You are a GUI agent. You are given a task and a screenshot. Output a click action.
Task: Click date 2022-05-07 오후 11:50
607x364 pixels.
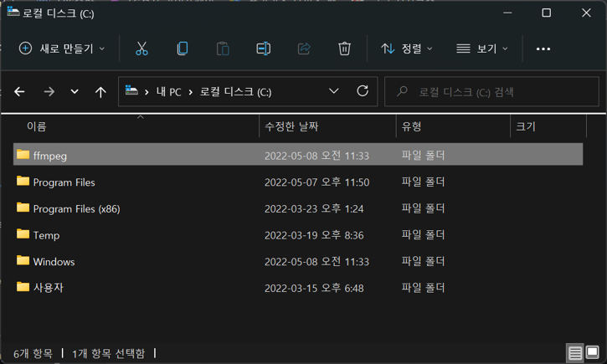pyautogui.click(x=316, y=182)
